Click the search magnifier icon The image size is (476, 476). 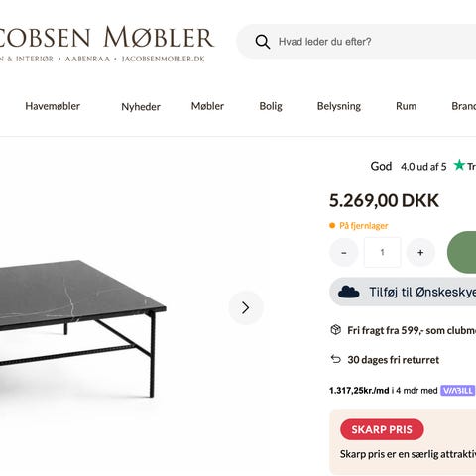(263, 42)
